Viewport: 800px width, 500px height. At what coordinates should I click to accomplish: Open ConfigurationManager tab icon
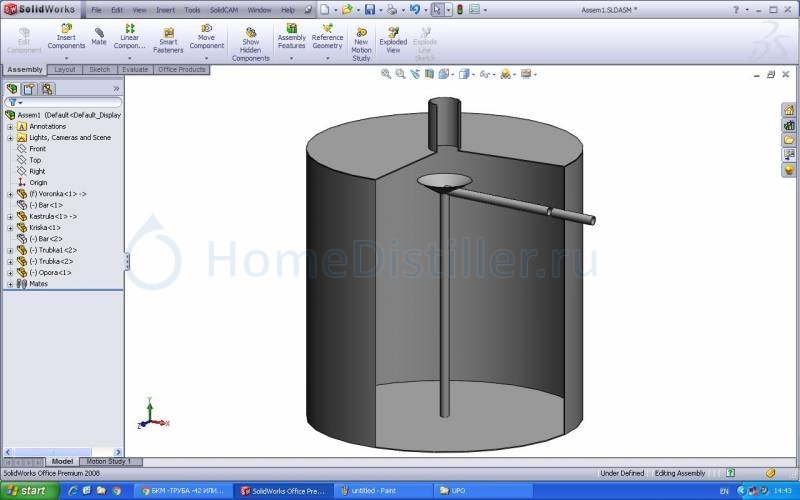point(47,89)
